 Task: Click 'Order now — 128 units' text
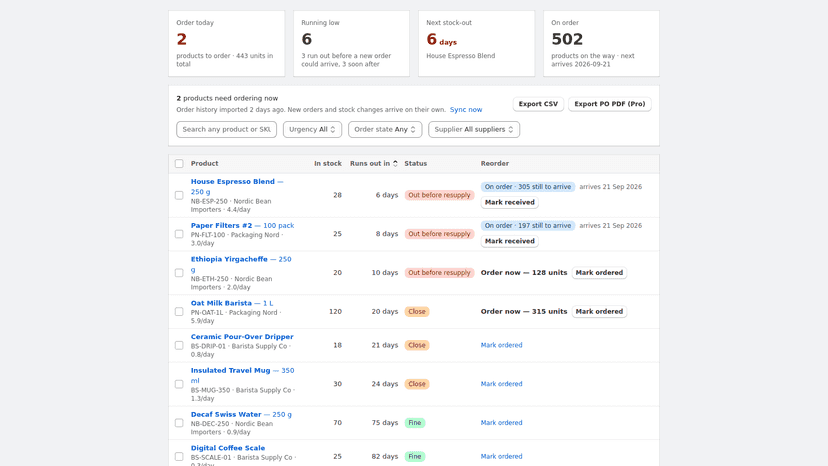pyautogui.click(x=524, y=273)
